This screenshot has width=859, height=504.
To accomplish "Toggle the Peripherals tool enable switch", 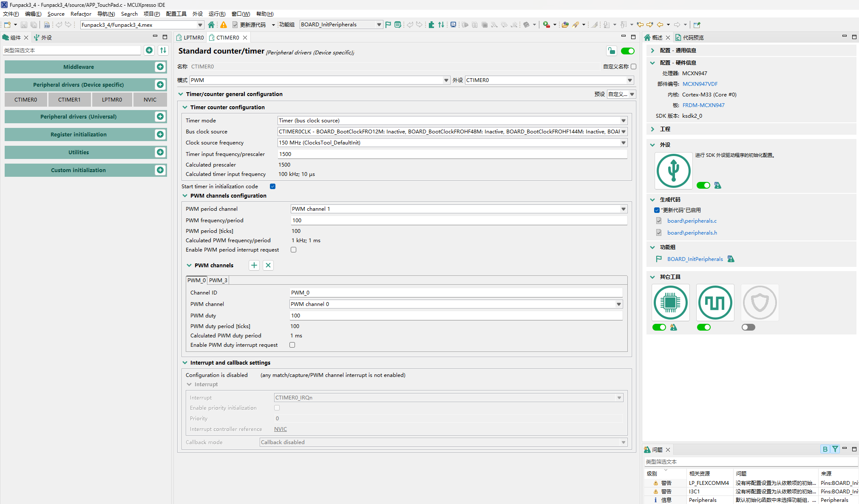I will (703, 185).
